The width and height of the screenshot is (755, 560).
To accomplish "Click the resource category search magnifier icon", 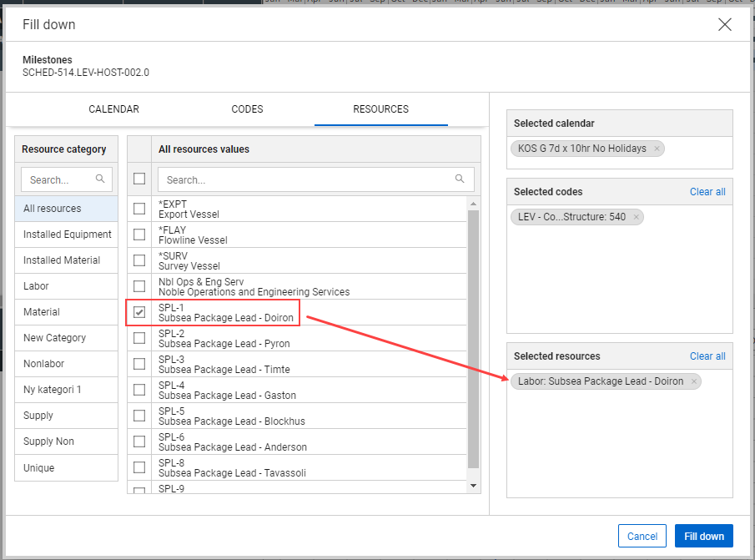I will 100,179.
